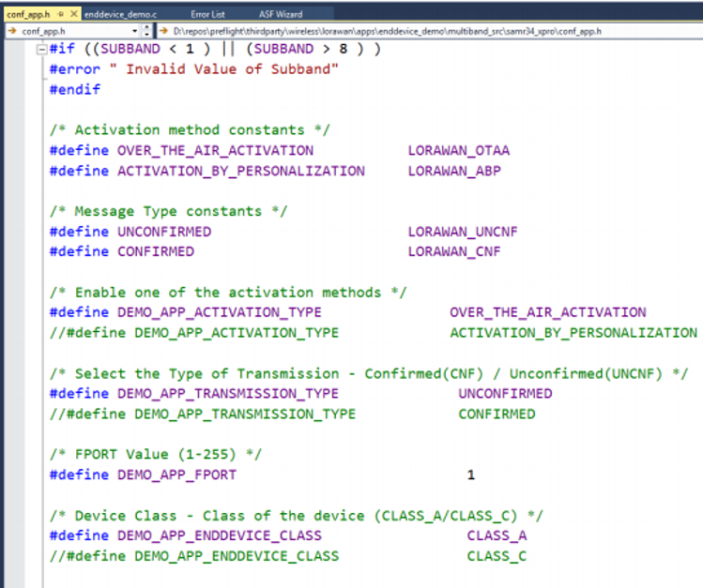Click the Message Type constants comment

click(x=169, y=211)
